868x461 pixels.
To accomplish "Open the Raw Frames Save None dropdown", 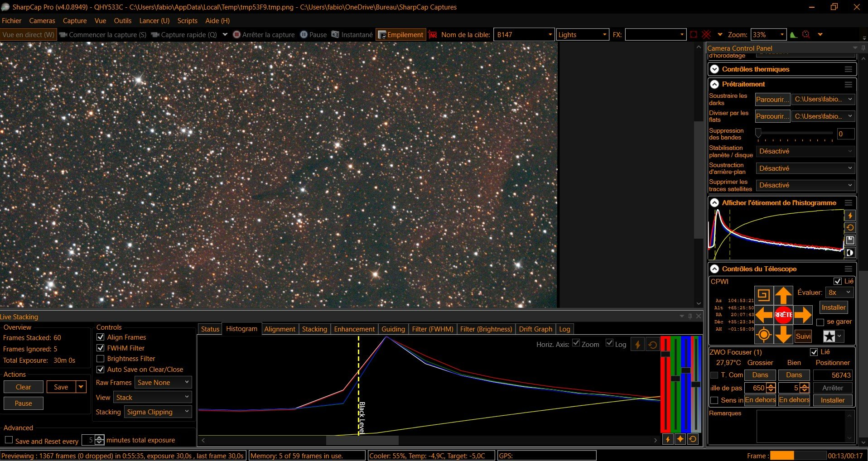I will tap(163, 383).
